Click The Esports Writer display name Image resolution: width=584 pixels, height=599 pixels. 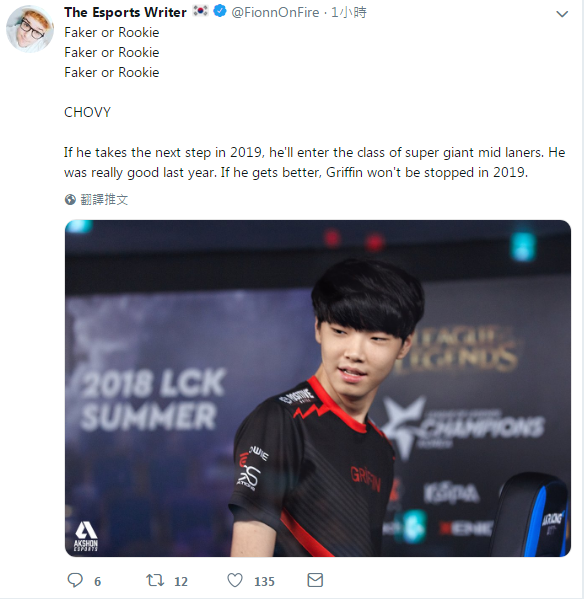pyautogui.click(x=125, y=12)
